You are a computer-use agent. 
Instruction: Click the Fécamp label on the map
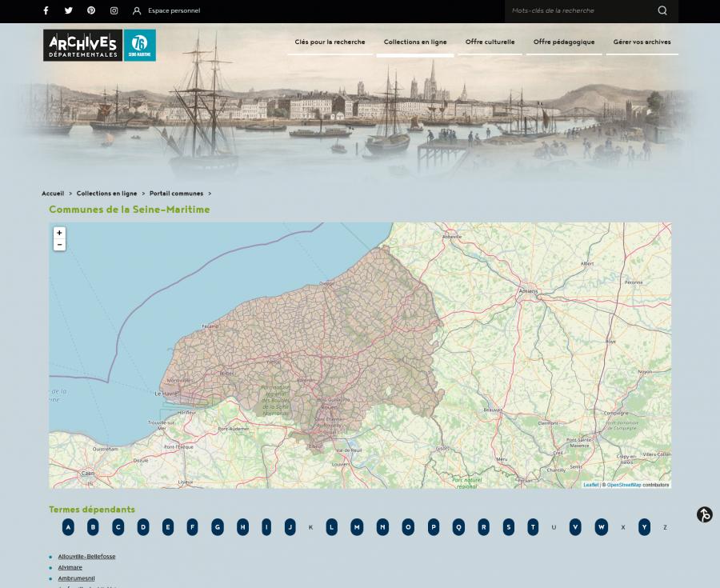(x=210, y=326)
